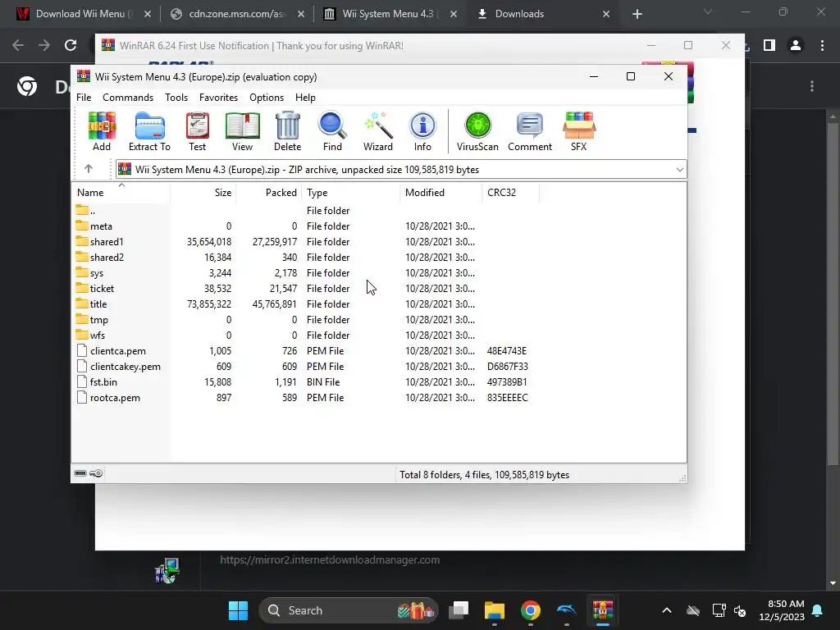Open the Commands menu

click(128, 98)
